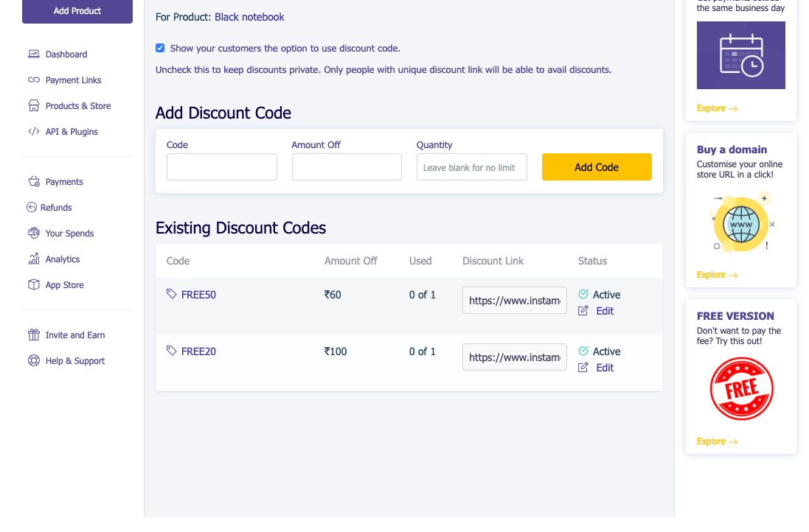Open Help & Support via its icon
Viewport: 809px width, 532px height.
[33, 360]
